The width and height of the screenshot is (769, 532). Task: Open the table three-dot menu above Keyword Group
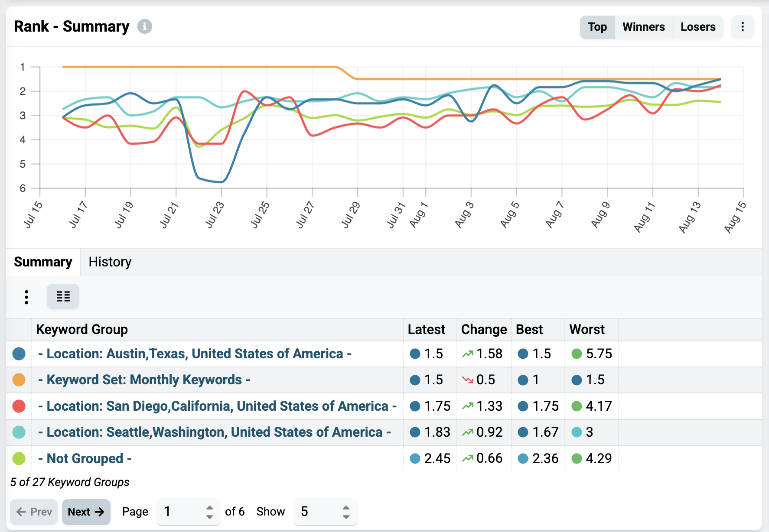(26, 297)
